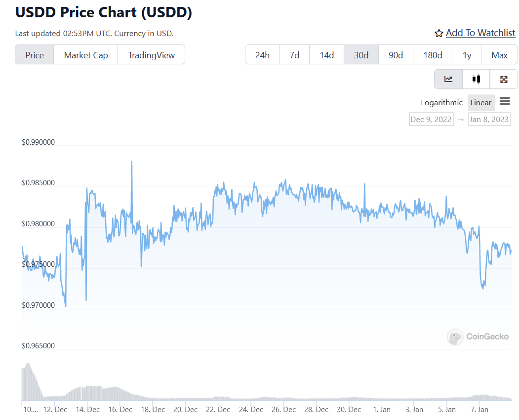The width and height of the screenshot is (519, 420).
Task: Switch to candlestick chart view
Action: pos(476,79)
